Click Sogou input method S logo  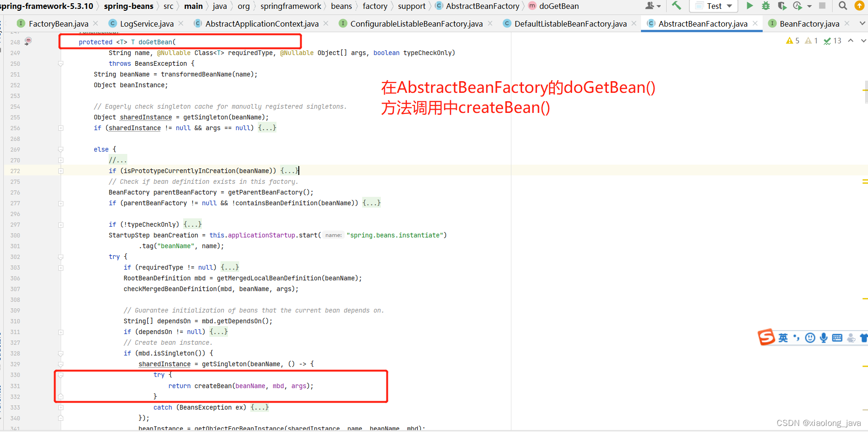766,337
